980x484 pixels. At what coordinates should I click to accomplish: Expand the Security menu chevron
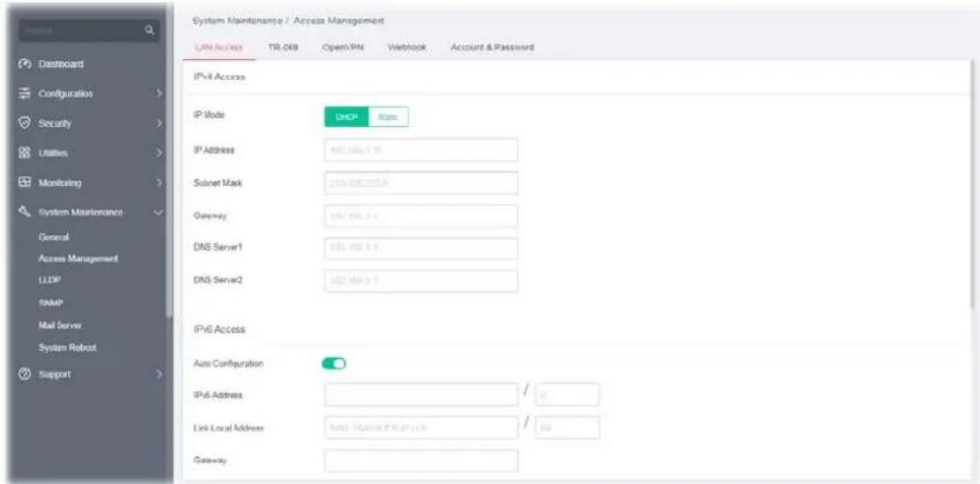(x=158, y=123)
